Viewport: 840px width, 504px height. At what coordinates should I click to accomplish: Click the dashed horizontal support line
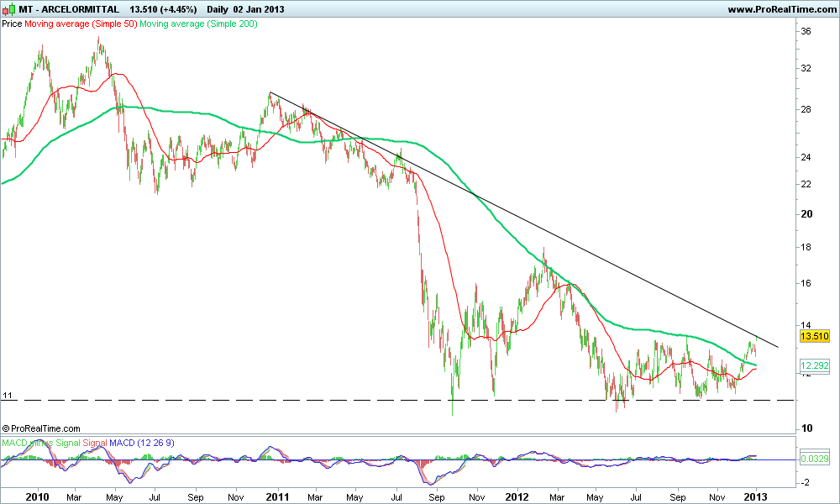[396, 400]
